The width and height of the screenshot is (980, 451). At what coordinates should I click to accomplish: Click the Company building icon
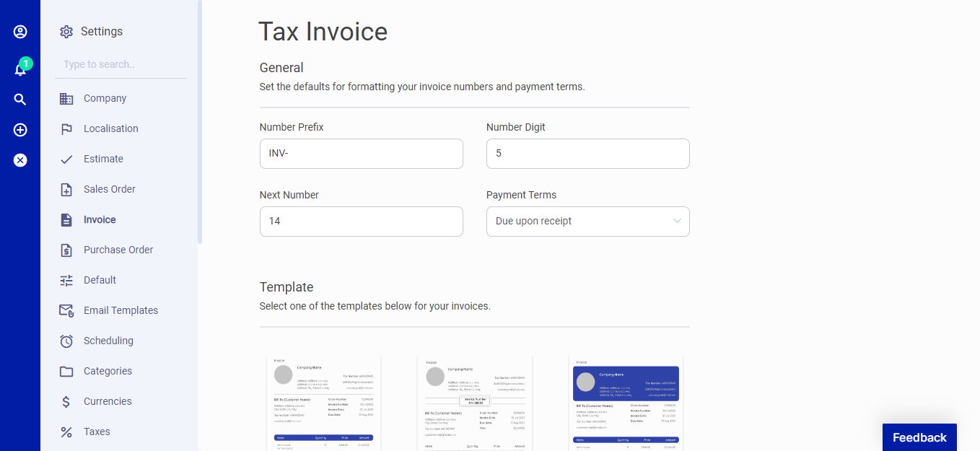click(x=66, y=99)
